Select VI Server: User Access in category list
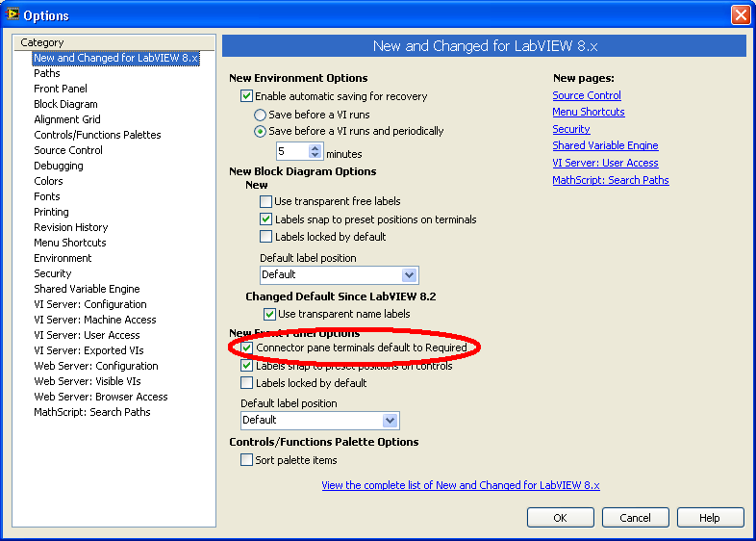This screenshot has height=541, width=756. (x=87, y=335)
